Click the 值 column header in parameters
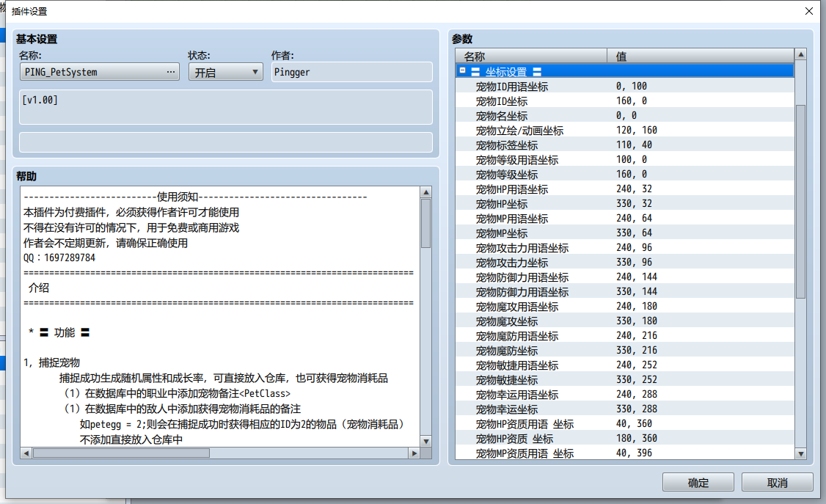 (x=701, y=56)
